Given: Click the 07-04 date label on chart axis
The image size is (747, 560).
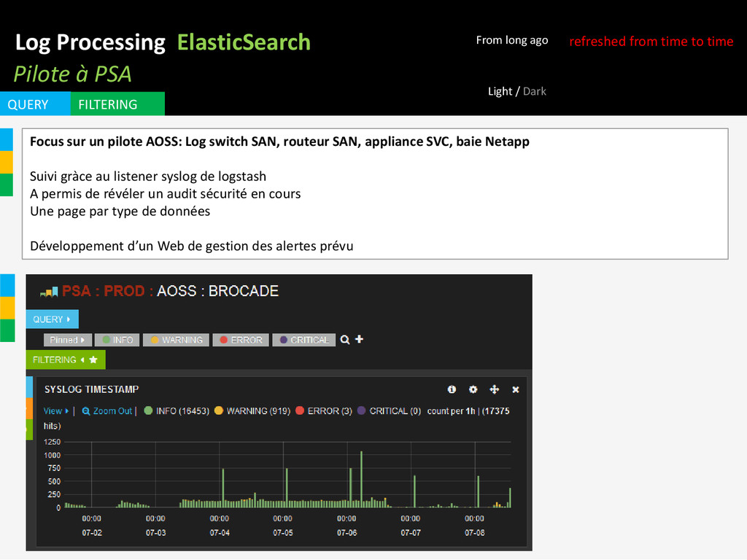Looking at the screenshot, I should click(x=220, y=533).
